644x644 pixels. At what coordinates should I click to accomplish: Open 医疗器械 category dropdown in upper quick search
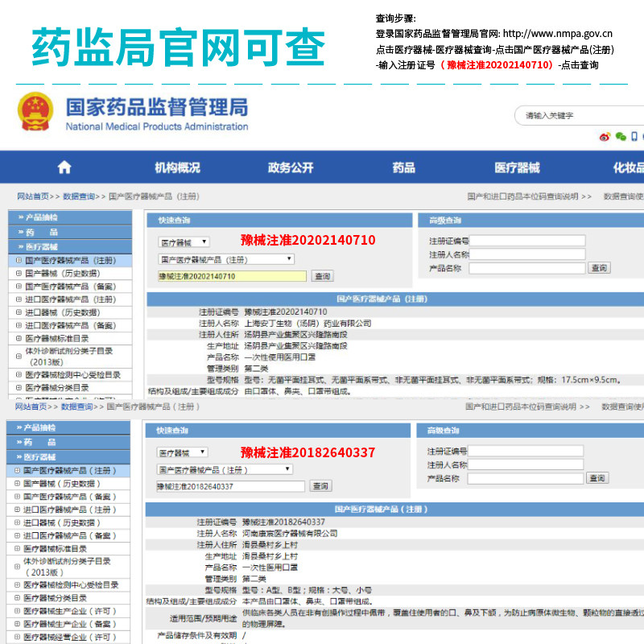pos(184,242)
